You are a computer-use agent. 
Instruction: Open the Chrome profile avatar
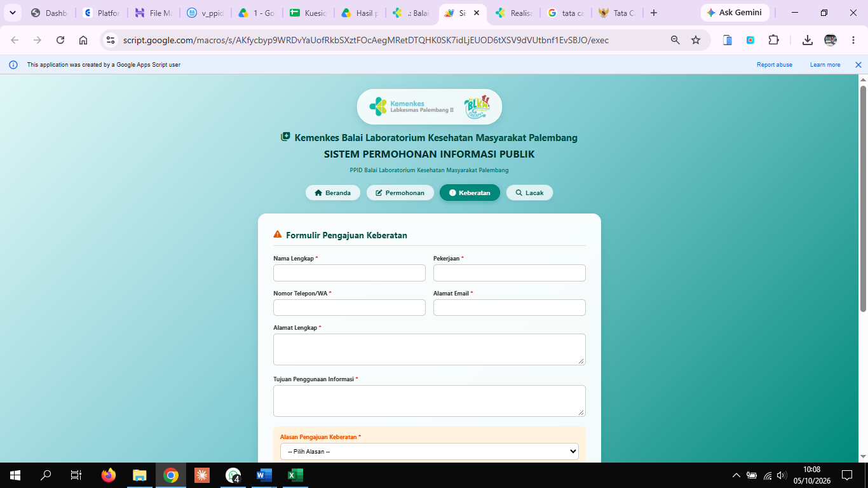(x=831, y=40)
